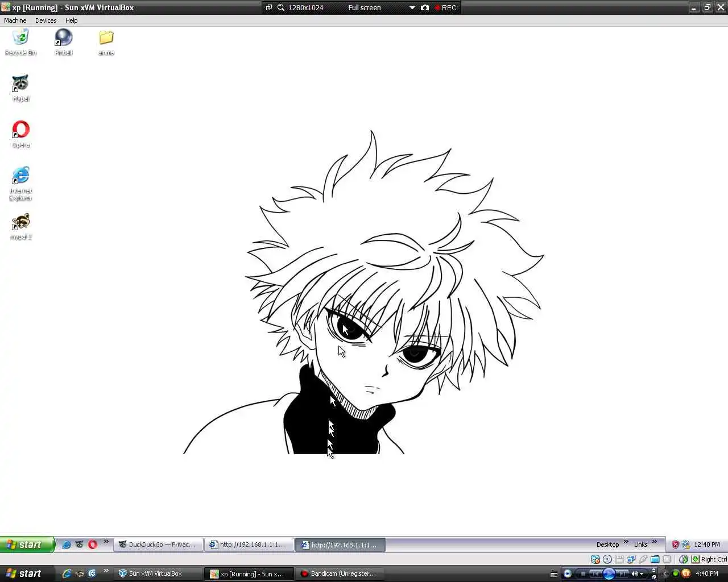Expand the Links toolbar chevron
The height and width of the screenshot is (582, 728).
pos(654,542)
